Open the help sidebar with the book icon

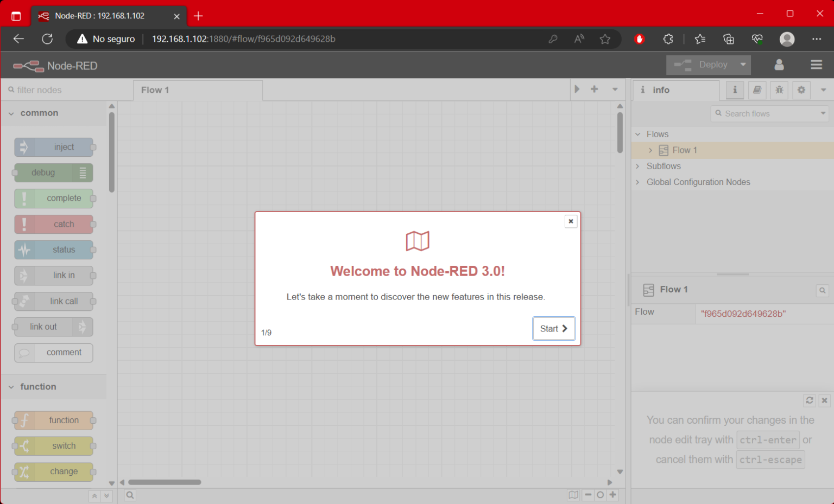[x=757, y=90]
